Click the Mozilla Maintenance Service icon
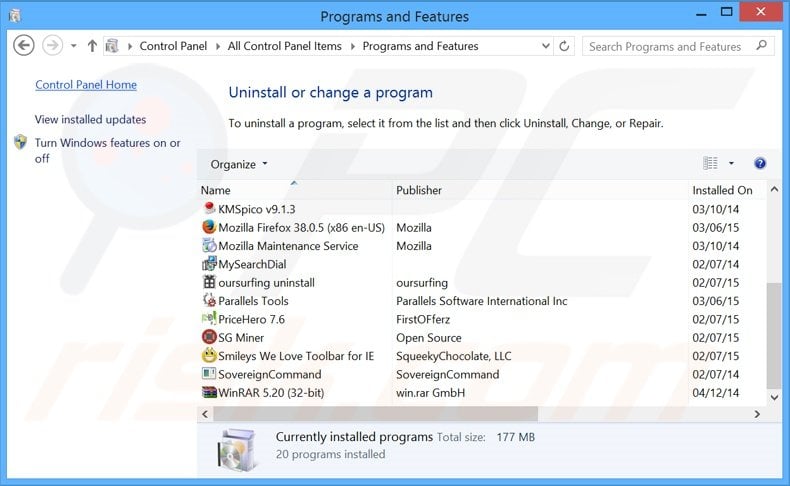 (x=209, y=245)
